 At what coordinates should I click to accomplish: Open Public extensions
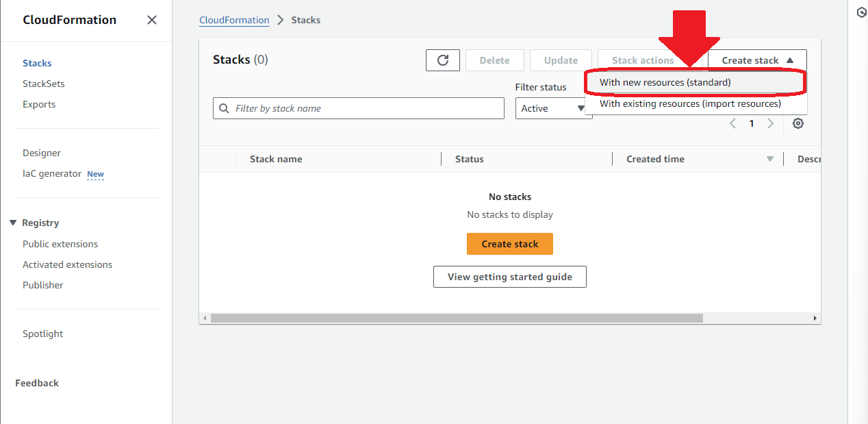point(60,244)
